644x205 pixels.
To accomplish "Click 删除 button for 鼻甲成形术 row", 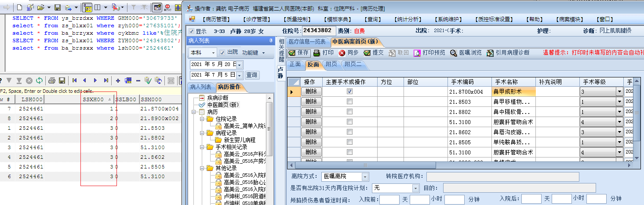I will [311, 92].
